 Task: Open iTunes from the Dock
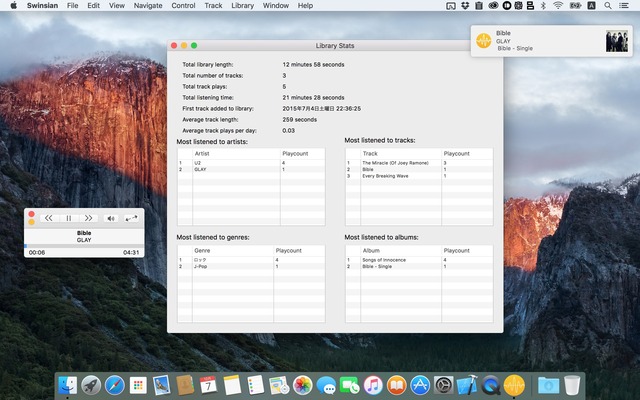[x=373, y=385]
